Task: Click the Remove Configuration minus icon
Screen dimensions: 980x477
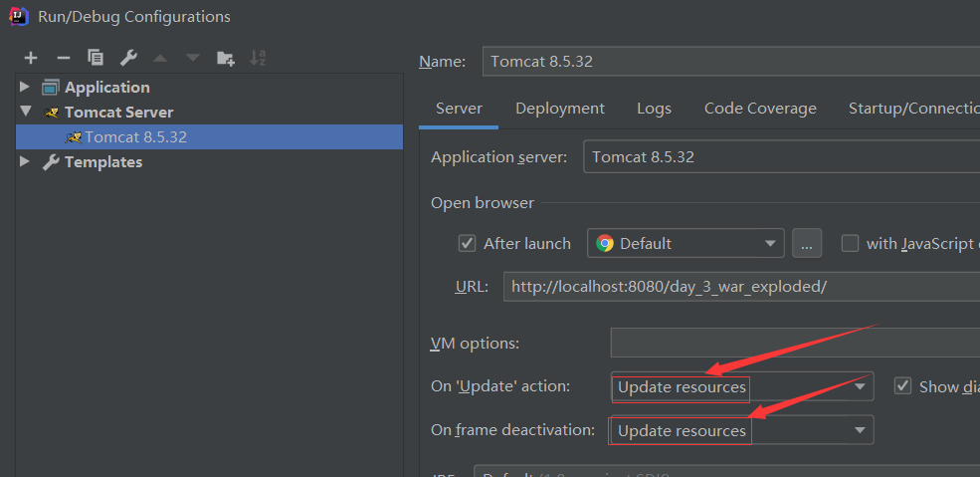Action: (63, 58)
